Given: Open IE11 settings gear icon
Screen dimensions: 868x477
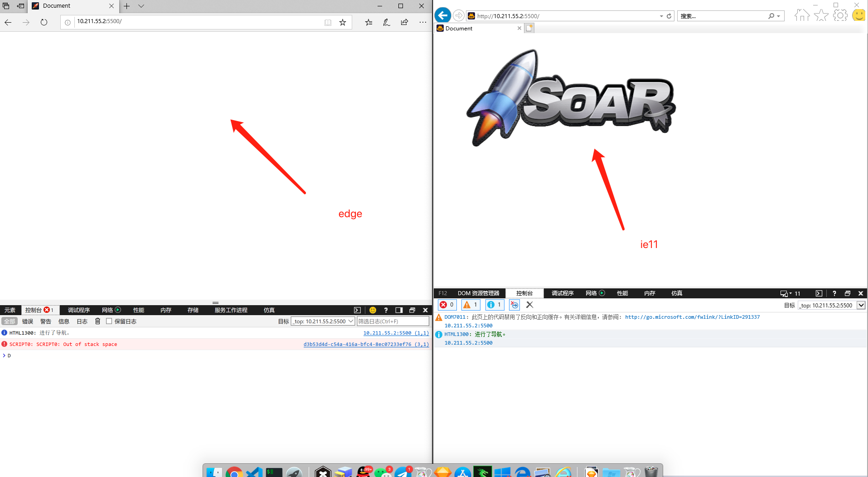Looking at the screenshot, I should click(x=840, y=15).
